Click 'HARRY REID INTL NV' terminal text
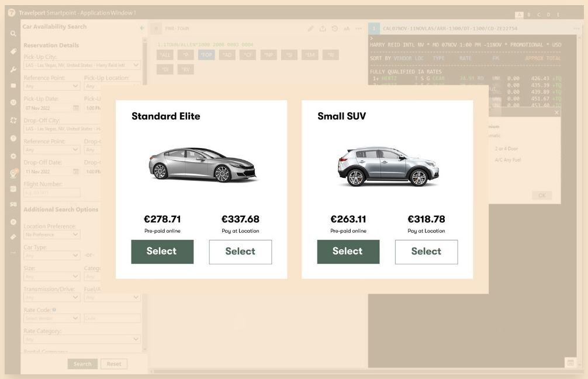The image size is (588, 379). click(x=397, y=44)
